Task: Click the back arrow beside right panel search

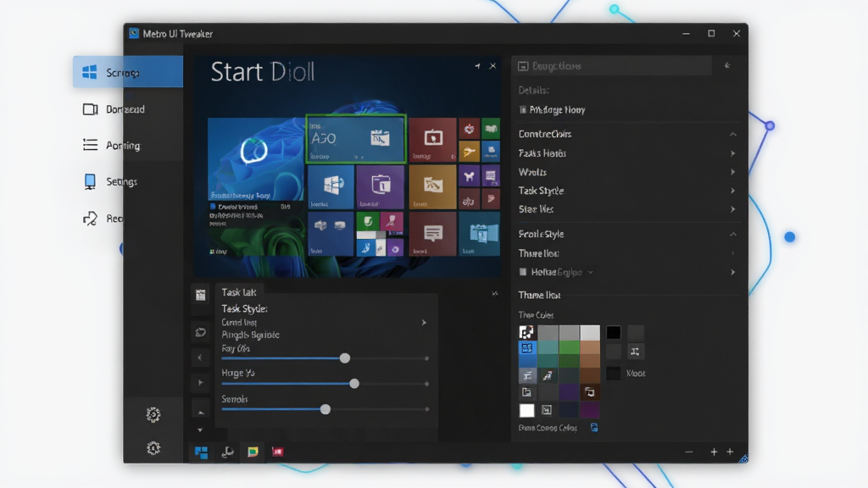Action: click(727, 66)
